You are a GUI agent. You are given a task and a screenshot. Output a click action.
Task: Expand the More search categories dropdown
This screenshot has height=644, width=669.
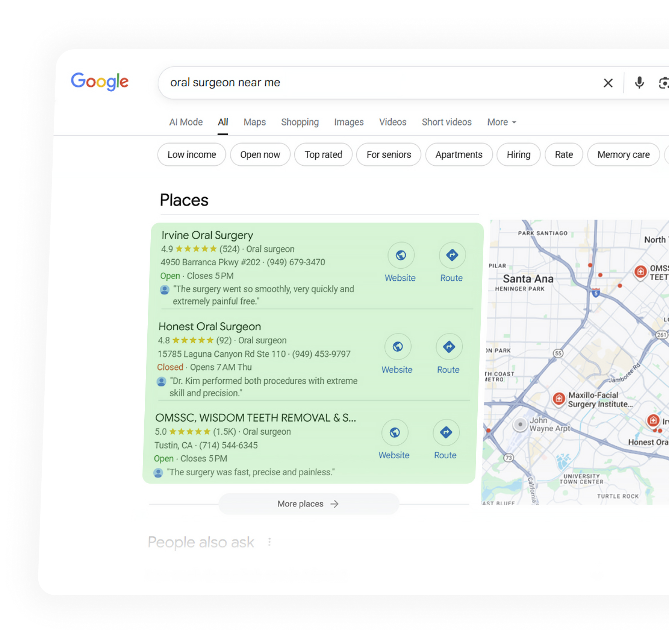coord(501,122)
